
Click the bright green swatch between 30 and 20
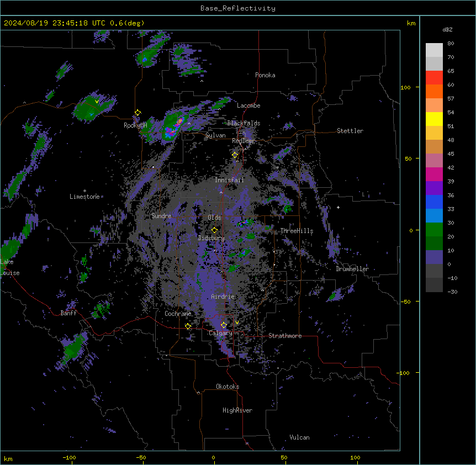[x=434, y=230]
